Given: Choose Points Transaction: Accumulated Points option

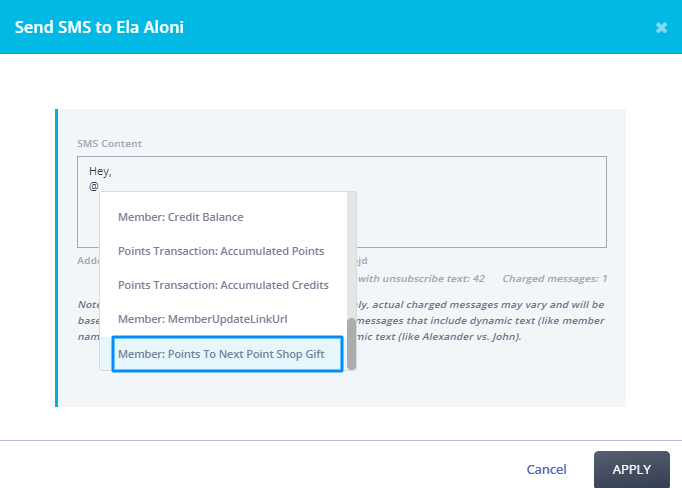Looking at the screenshot, I should click(221, 250).
